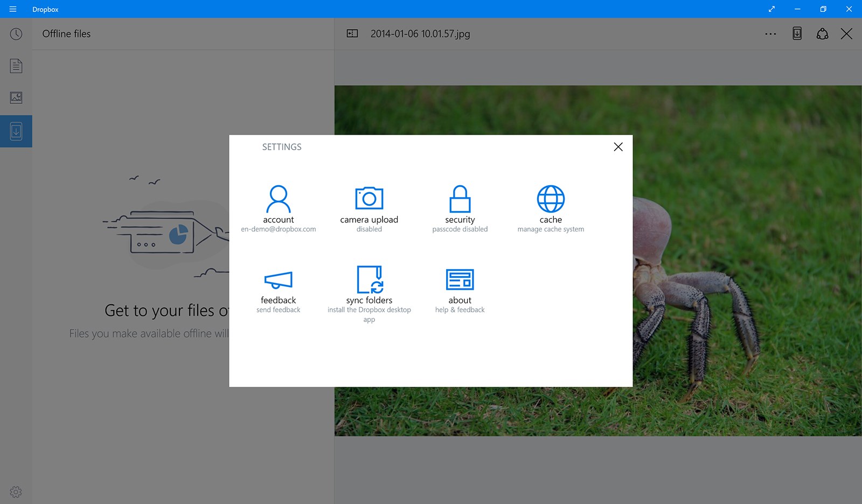Open the Photos section in sidebar
This screenshot has height=504, width=862.
point(16,97)
